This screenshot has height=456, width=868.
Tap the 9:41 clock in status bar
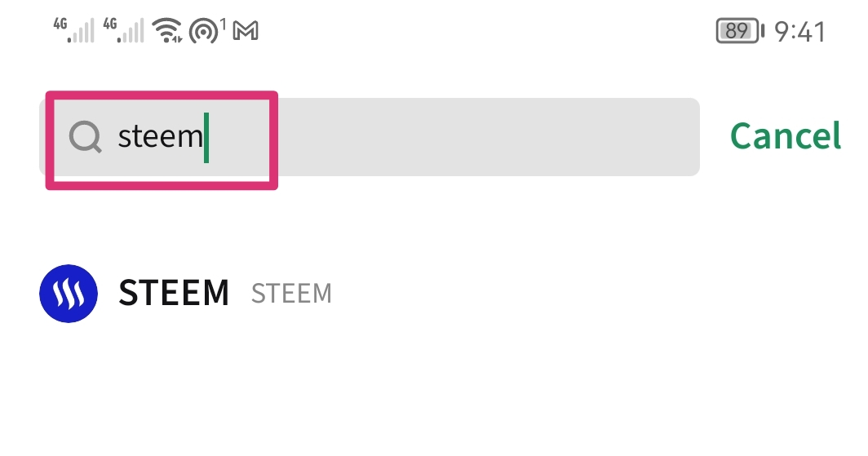click(799, 32)
